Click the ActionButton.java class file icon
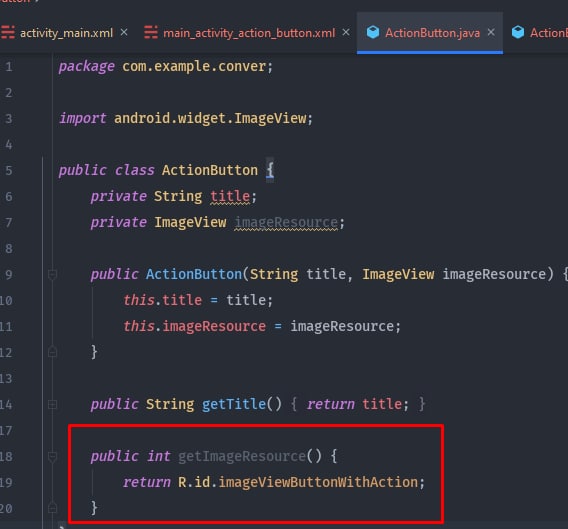 pos(373,33)
